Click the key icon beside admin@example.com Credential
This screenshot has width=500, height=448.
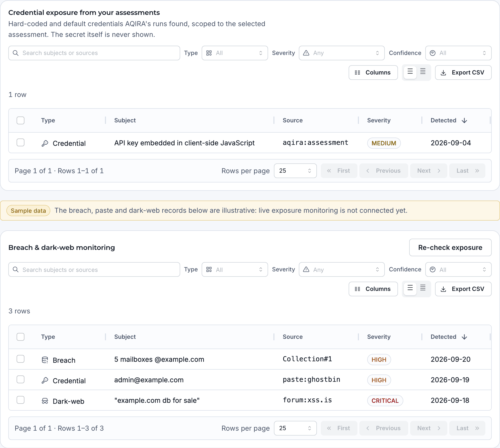click(x=45, y=381)
